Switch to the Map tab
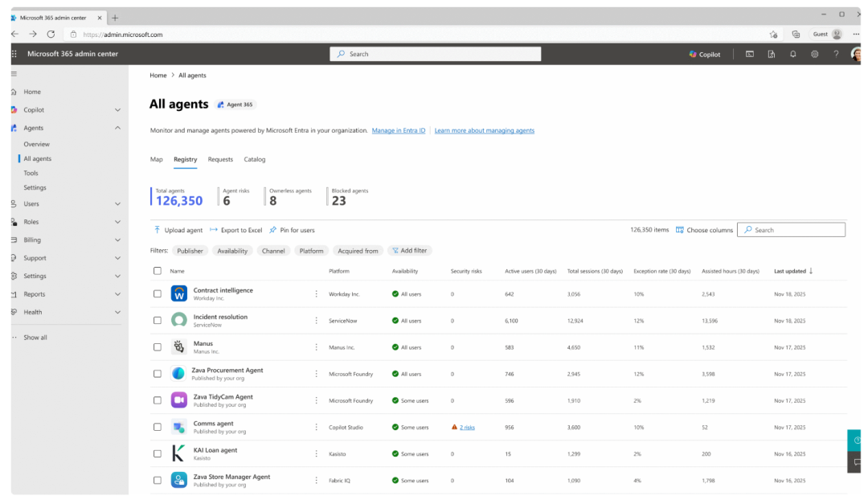The height and width of the screenshot is (500, 868). coord(156,159)
